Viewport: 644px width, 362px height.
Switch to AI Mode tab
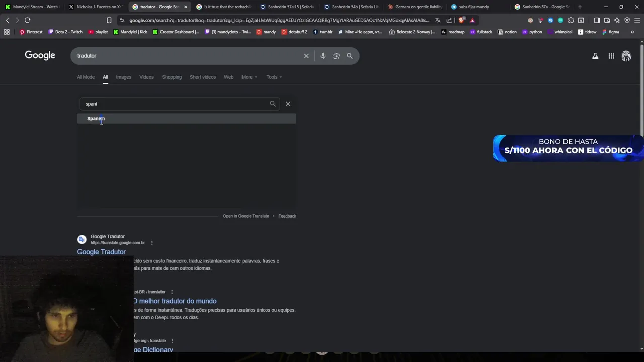tap(86, 77)
